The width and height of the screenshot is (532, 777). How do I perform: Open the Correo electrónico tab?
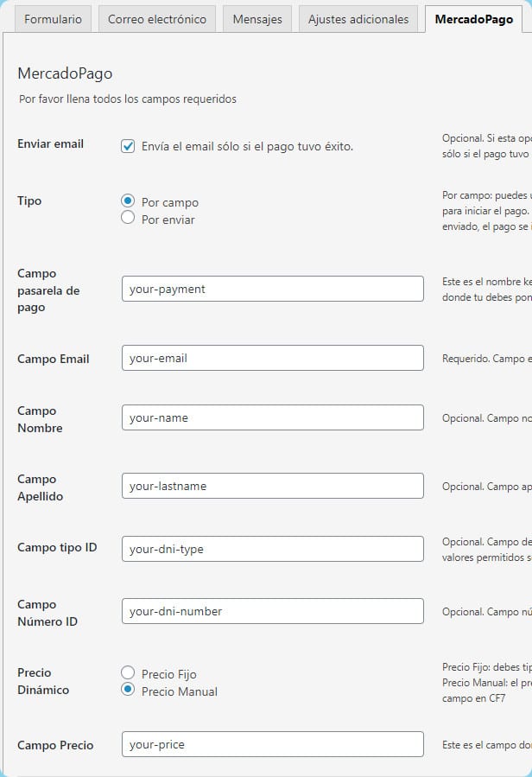coord(157,19)
